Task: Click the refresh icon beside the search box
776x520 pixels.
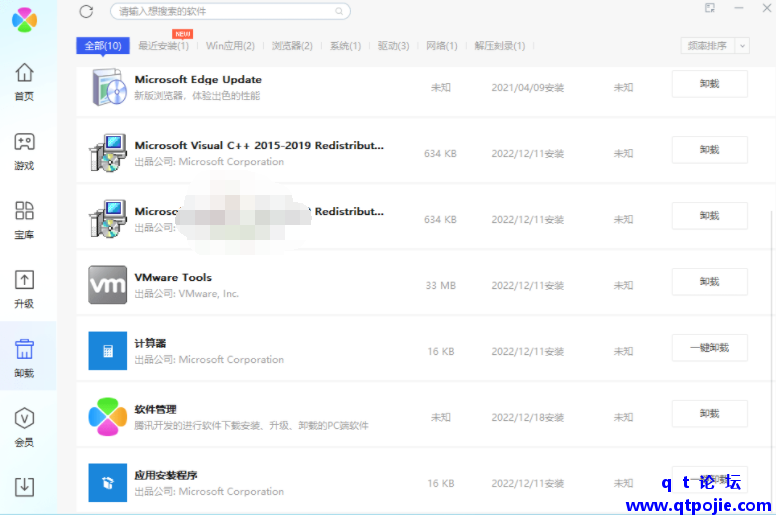Action: [86, 11]
